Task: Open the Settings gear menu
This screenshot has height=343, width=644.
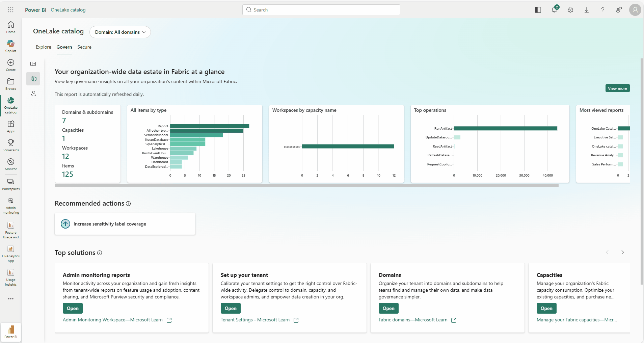Action: [x=570, y=10]
